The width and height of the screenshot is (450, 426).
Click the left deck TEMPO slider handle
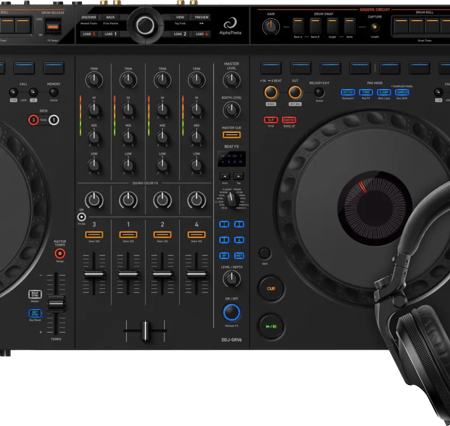[56, 303]
